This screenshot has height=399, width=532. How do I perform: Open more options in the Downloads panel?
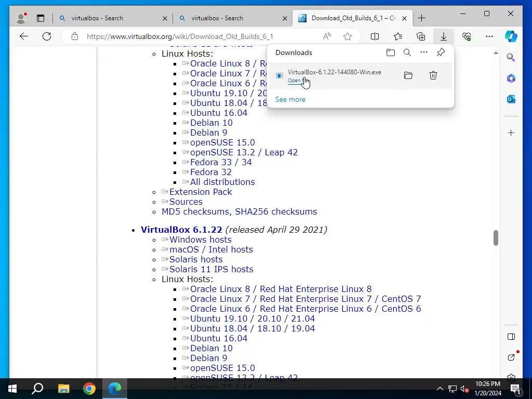click(x=424, y=52)
